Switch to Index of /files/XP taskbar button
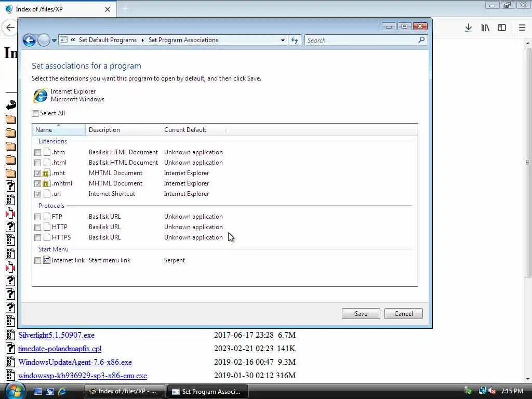The height and width of the screenshot is (399, 532). (x=124, y=392)
